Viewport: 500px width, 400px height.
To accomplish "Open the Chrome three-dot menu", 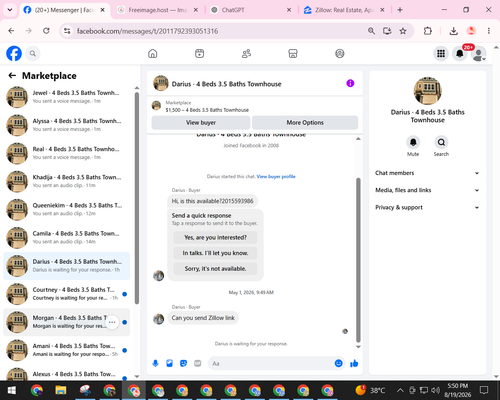I will pos(489,31).
